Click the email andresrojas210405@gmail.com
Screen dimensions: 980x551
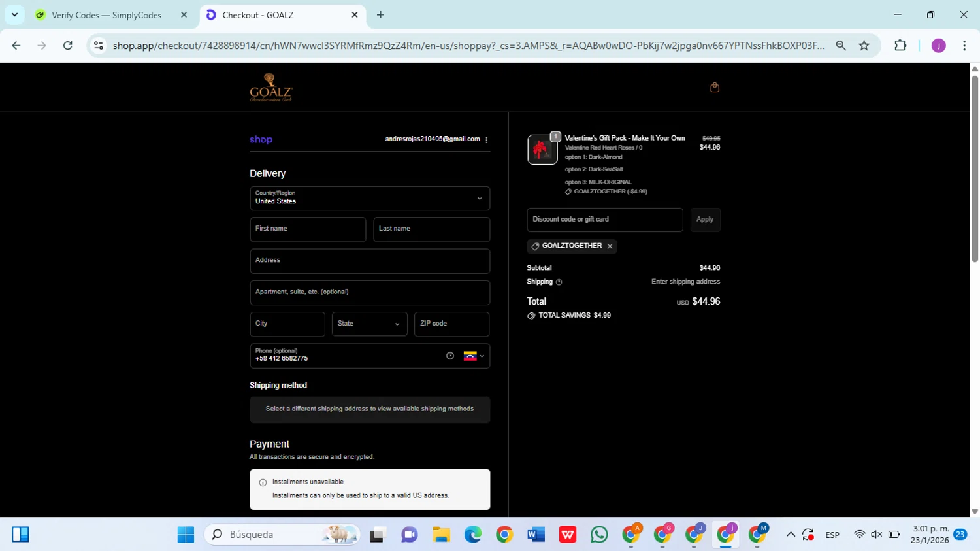[433, 139]
